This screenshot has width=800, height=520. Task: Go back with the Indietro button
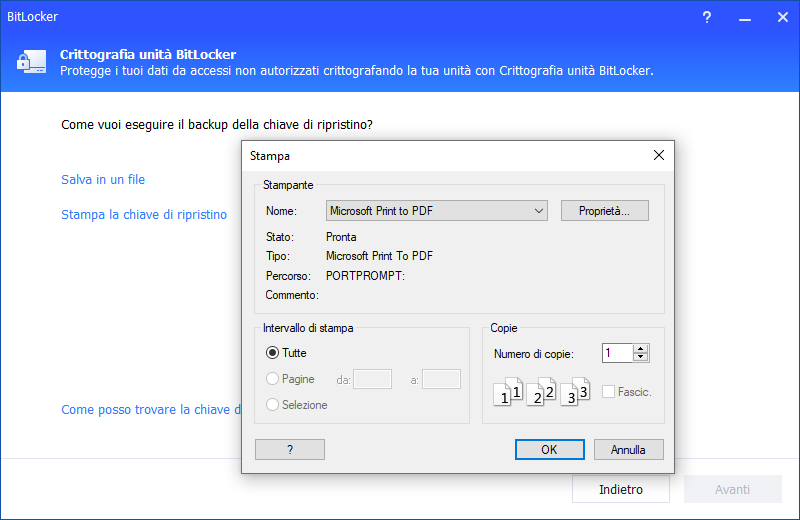click(x=621, y=489)
